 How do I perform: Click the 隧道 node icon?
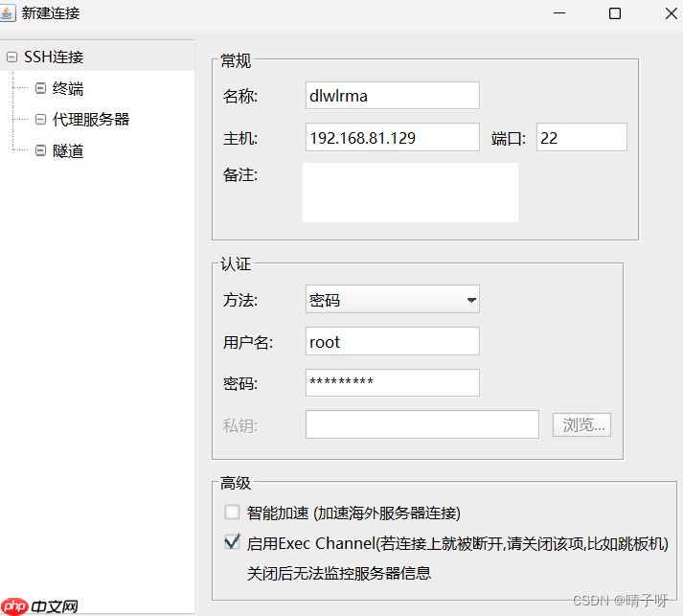(40, 150)
